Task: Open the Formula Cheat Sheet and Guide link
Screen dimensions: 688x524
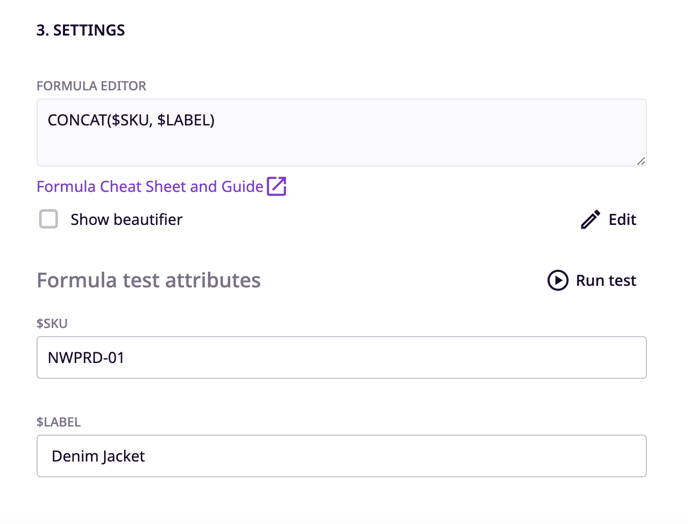Action: (150, 187)
